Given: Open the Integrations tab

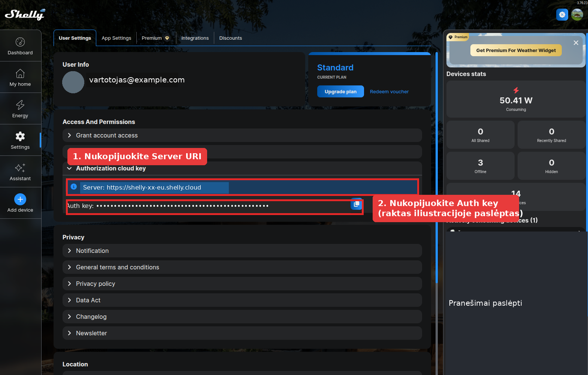Looking at the screenshot, I should pyautogui.click(x=195, y=38).
